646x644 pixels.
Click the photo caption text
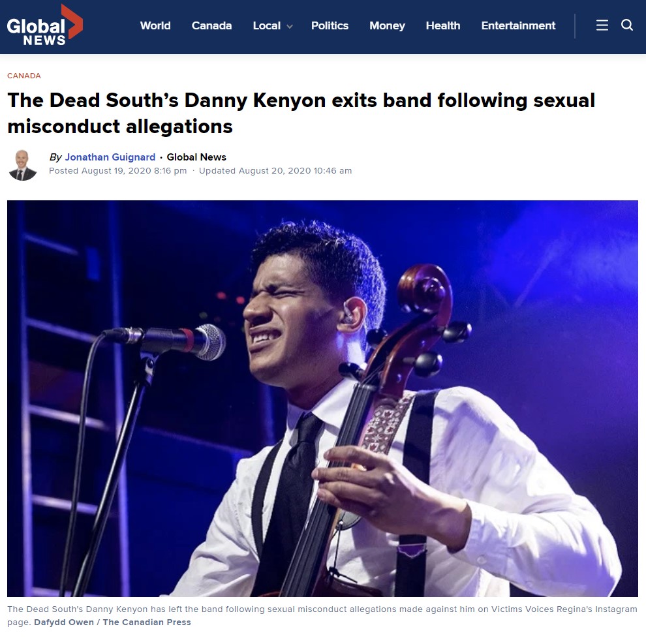pyautogui.click(x=322, y=615)
